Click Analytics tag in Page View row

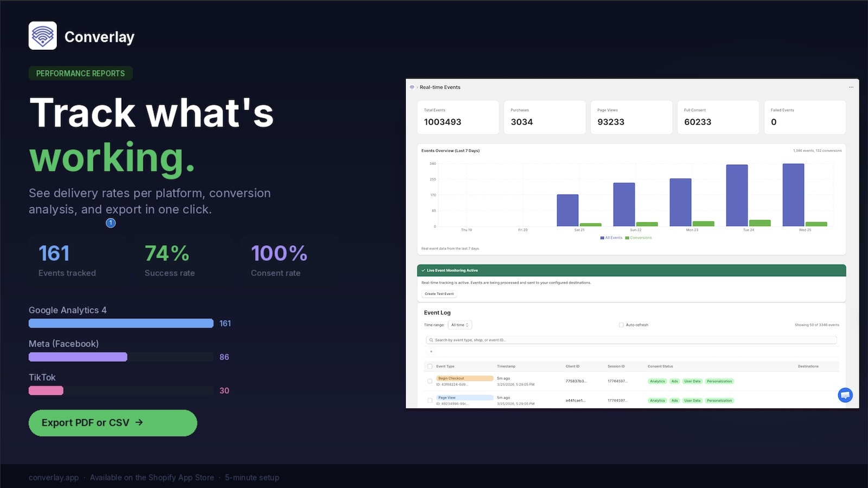658,401
